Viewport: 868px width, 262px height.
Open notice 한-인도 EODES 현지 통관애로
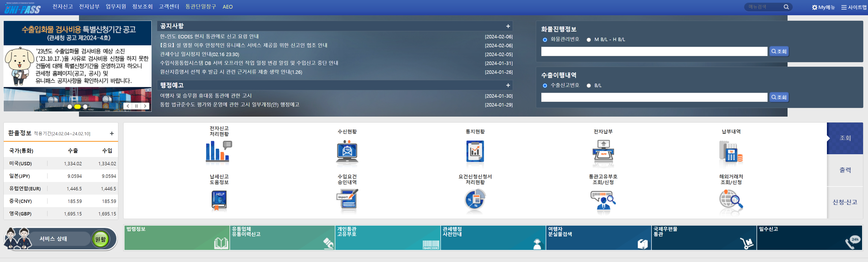click(209, 36)
